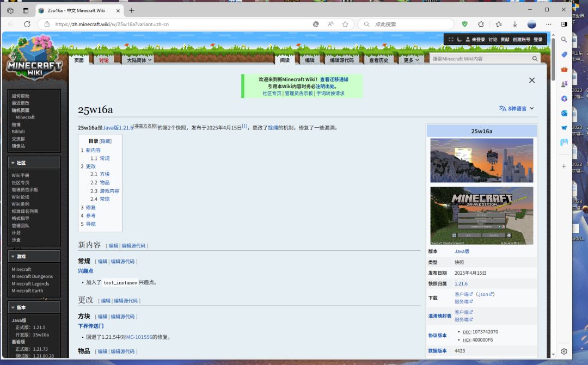The height and width of the screenshot is (365, 588).
Task: Click the wiki search magnifier icon
Action: click(x=535, y=59)
